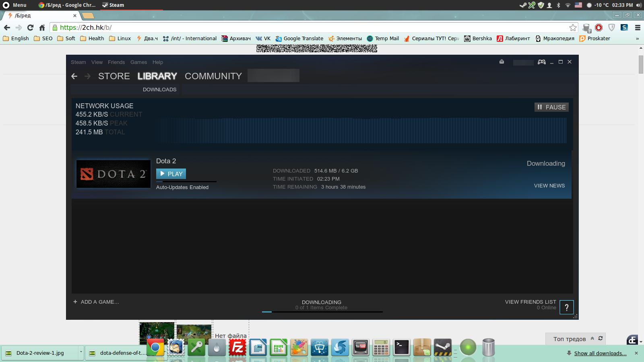
Task: Open the Steam help question mark box
Action: click(566, 308)
